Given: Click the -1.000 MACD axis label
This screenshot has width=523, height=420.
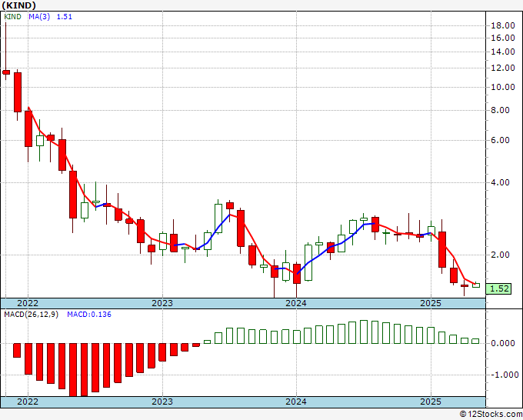Looking at the screenshot, I should tap(504, 375).
